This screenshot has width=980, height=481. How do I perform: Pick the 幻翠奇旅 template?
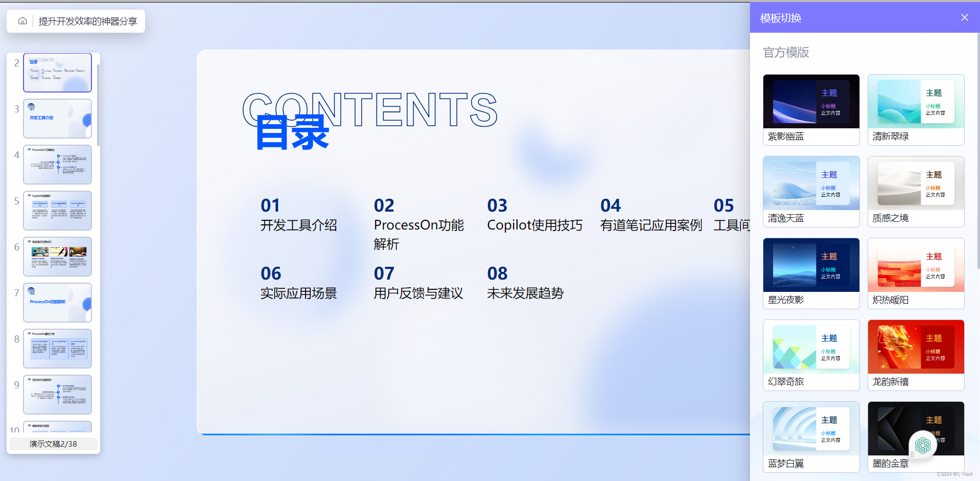coord(811,355)
